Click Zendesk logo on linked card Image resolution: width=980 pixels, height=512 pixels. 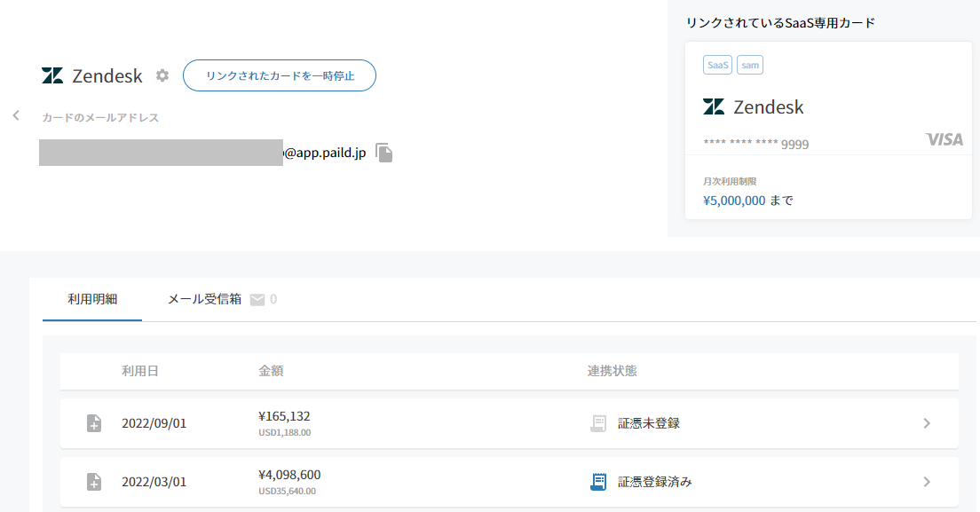tap(714, 106)
